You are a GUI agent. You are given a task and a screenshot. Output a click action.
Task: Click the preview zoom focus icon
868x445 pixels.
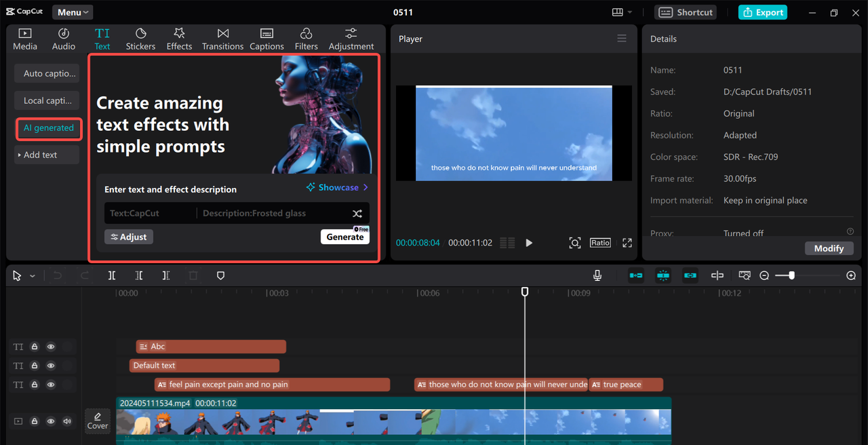[575, 243]
